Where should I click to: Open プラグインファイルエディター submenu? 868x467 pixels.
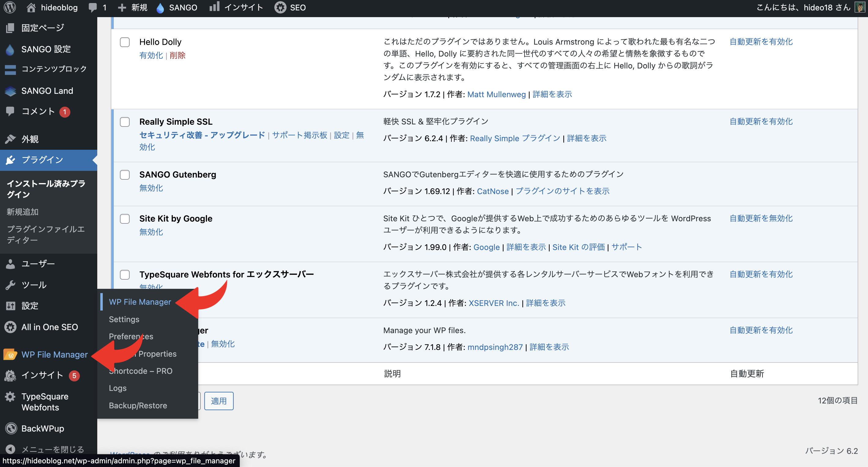click(x=46, y=234)
